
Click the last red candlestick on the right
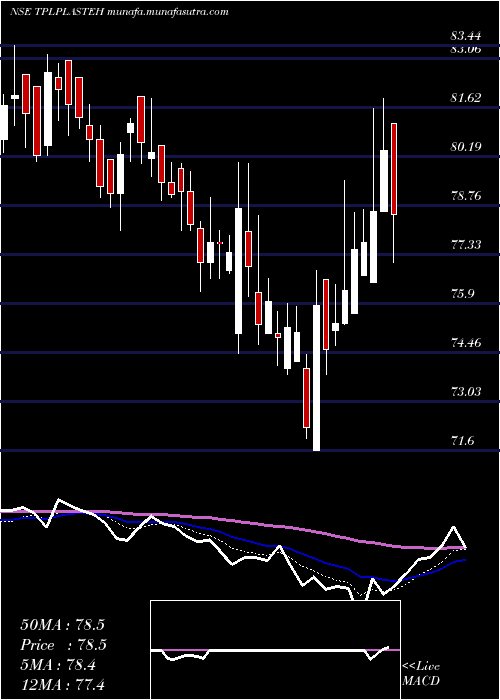click(x=394, y=169)
